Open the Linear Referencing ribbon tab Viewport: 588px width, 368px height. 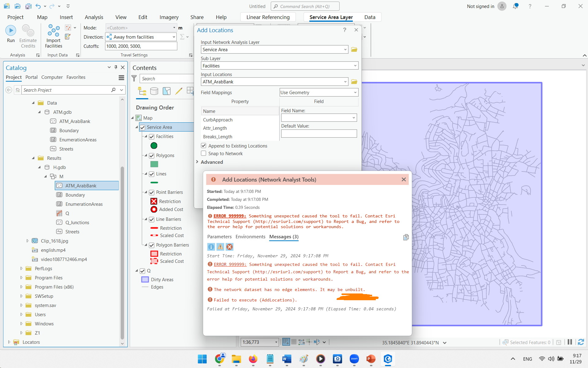coord(268,17)
